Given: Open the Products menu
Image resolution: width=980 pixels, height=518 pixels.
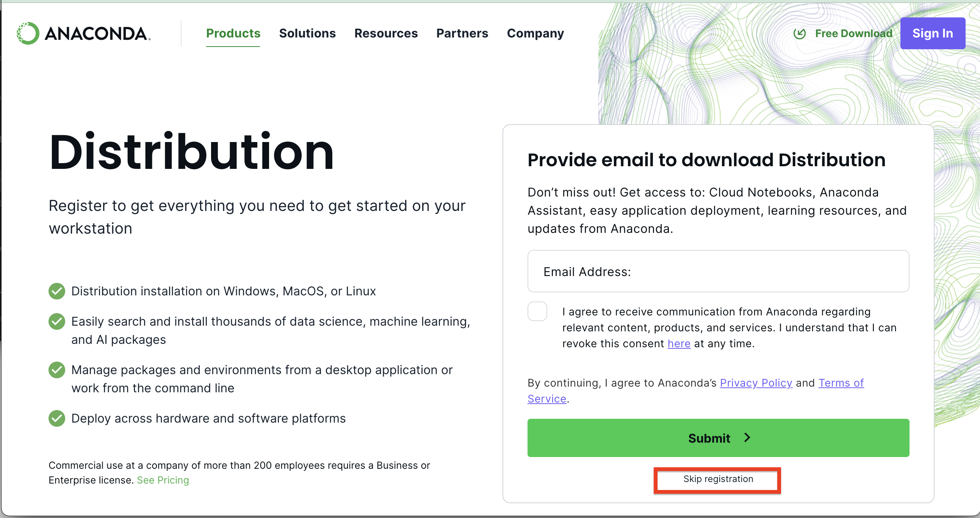Looking at the screenshot, I should [233, 33].
